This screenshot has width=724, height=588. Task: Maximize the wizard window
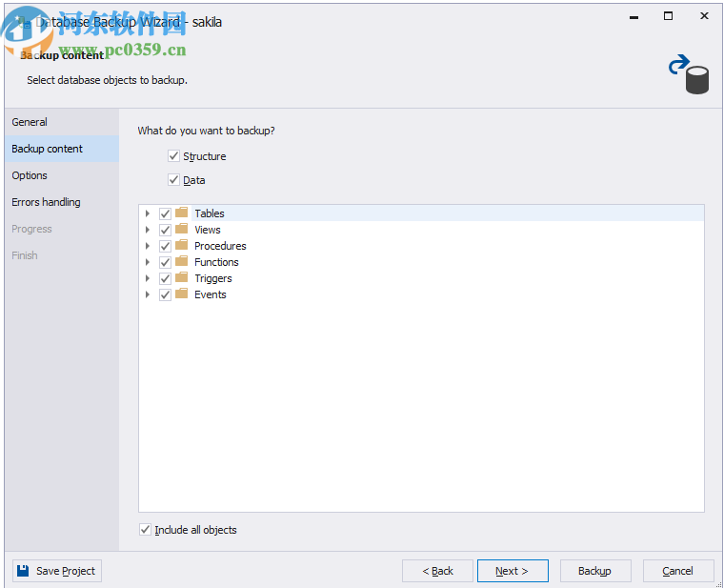point(668,16)
